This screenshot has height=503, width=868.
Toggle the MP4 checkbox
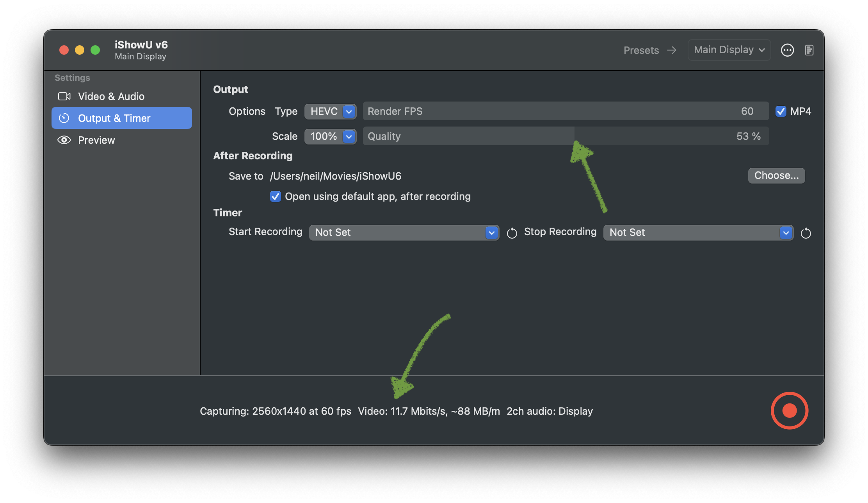tap(781, 111)
